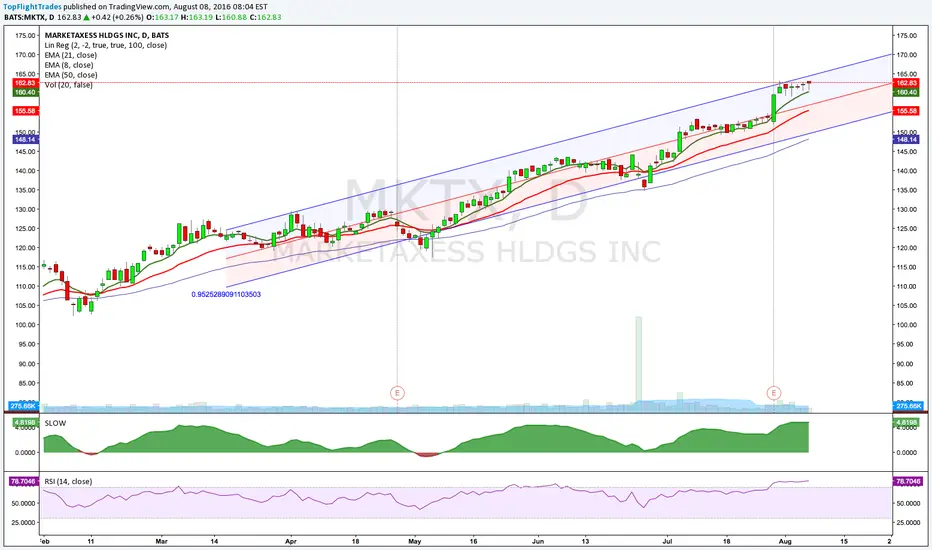Click the 275.66K volume tag on left axis

tap(24, 406)
